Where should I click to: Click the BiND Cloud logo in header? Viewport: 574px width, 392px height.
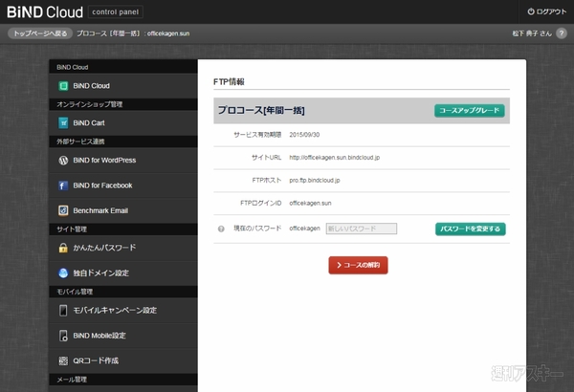click(x=45, y=12)
